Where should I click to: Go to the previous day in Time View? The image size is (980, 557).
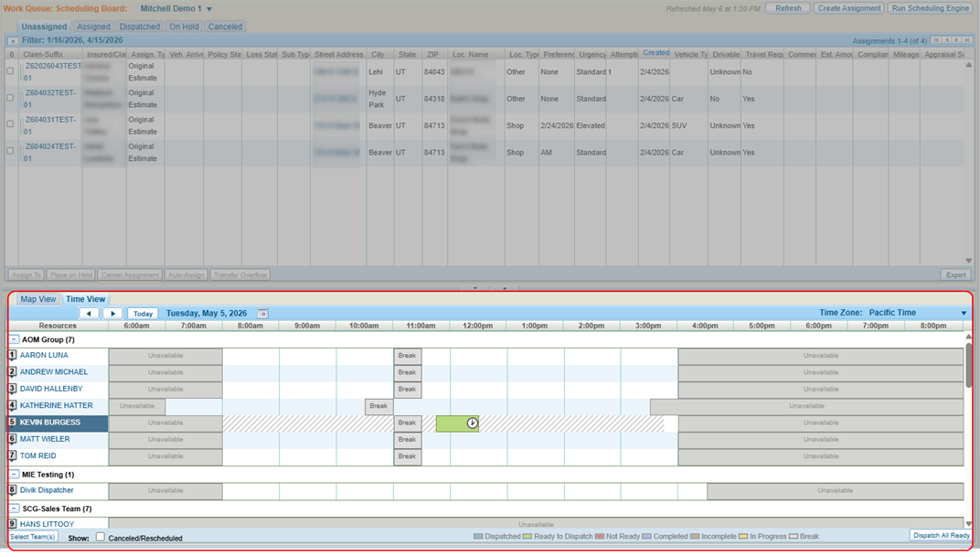[89, 313]
